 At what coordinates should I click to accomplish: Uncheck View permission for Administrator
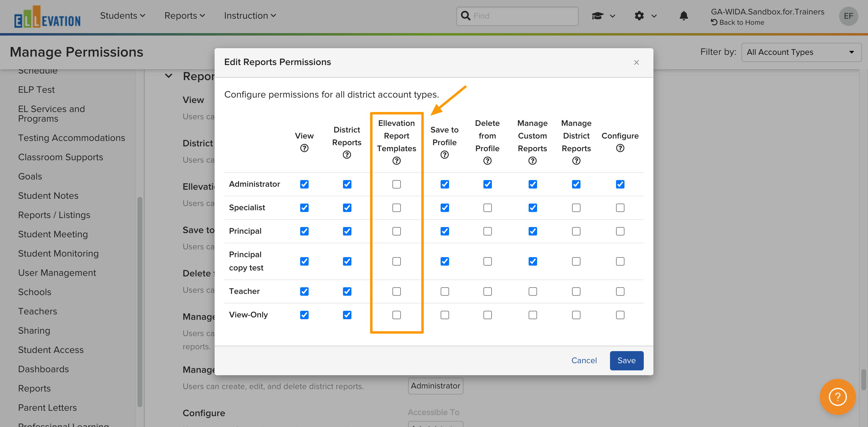304,184
